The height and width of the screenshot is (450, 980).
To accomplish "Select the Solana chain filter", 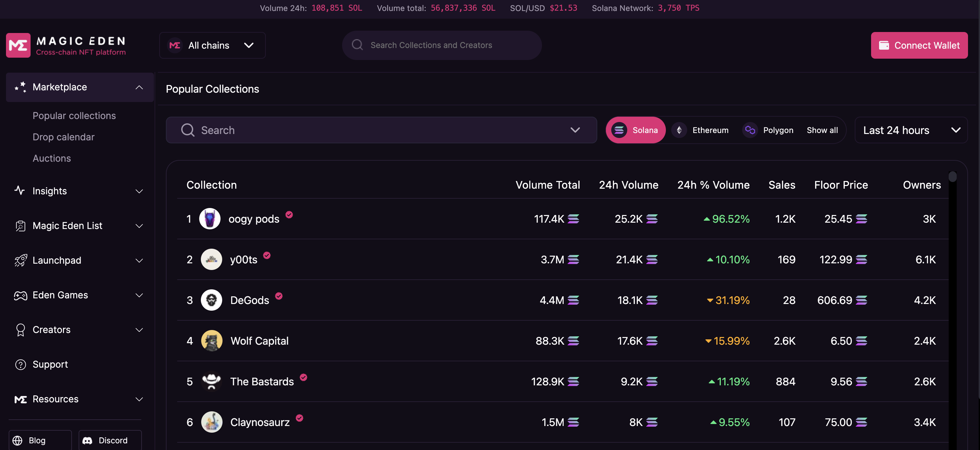I will [636, 130].
